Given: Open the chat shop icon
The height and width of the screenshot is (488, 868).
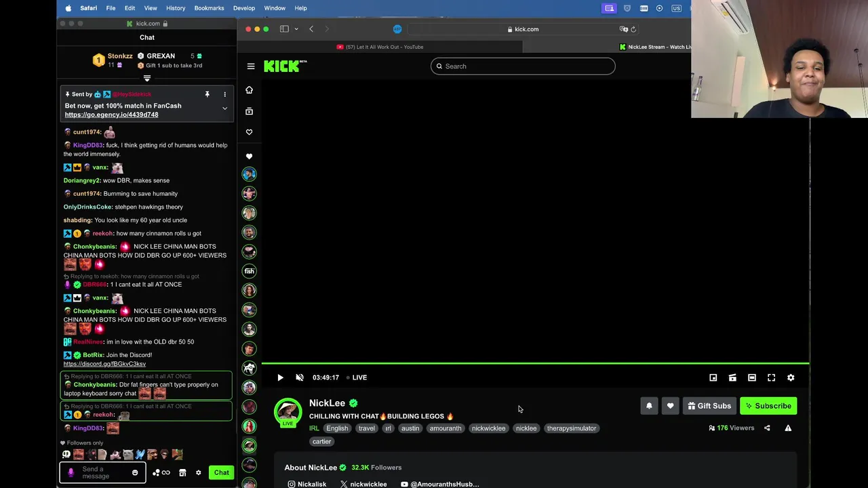Looking at the screenshot, I should (x=182, y=472).
